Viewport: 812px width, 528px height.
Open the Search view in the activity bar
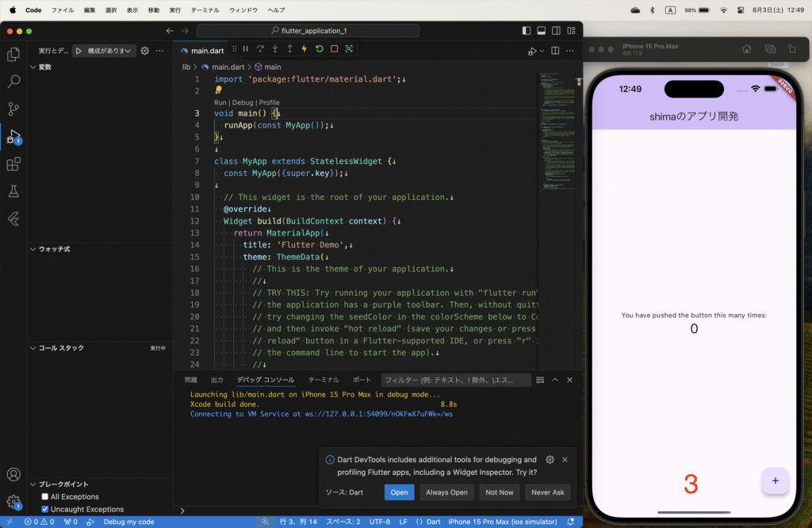coord(13,82)
